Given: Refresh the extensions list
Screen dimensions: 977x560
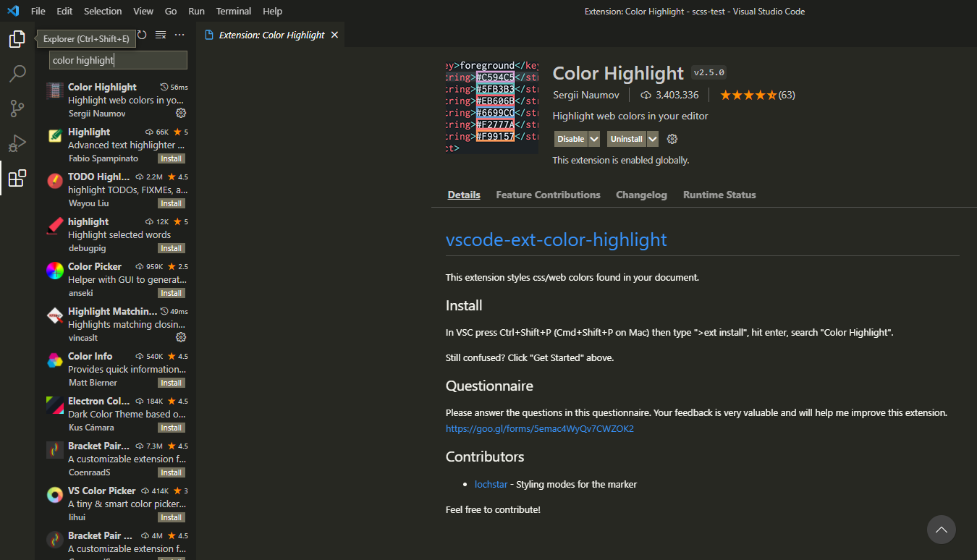Looking at the screenshot, I should 142,35.
